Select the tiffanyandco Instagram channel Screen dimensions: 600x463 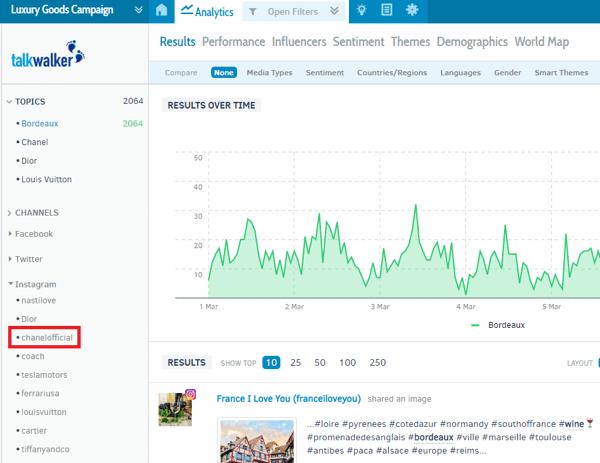[45, 449]
